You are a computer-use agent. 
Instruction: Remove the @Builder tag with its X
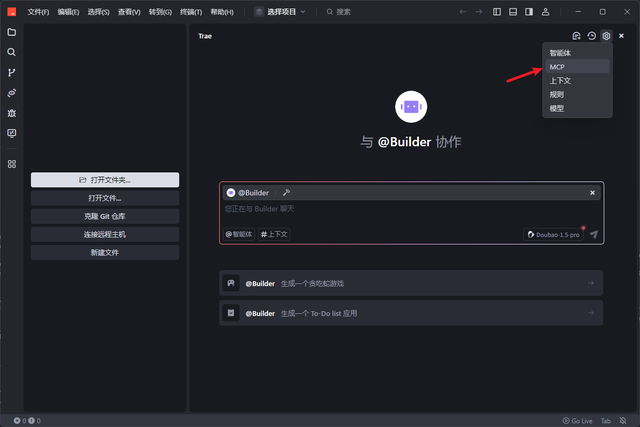(592, 193)
